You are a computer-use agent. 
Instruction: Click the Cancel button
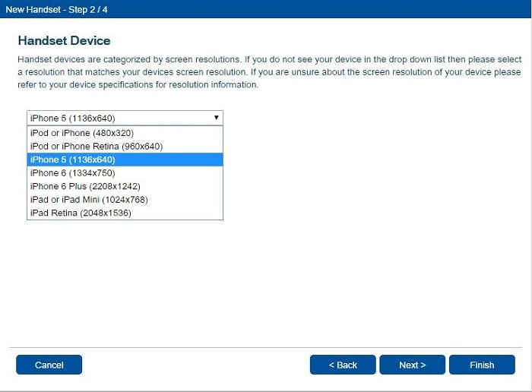(49, 365)
